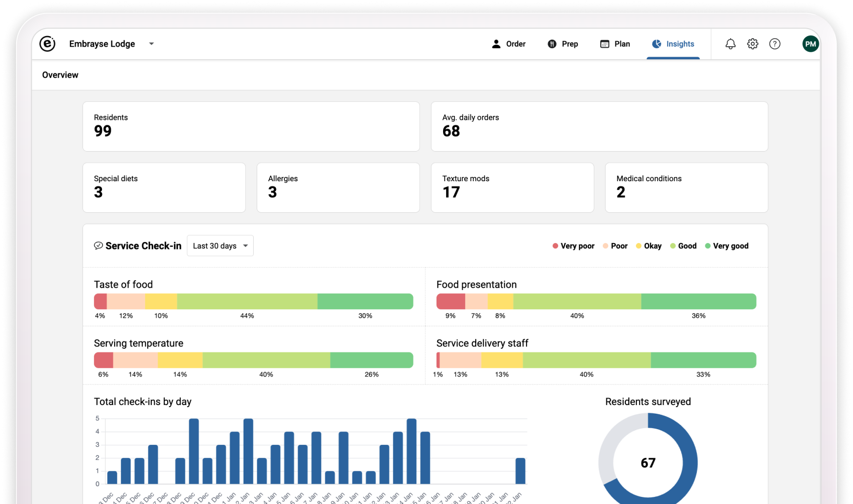Open the PM user avatar menu
The width and height of the screenshot is (853, 504).
point(810,44)
